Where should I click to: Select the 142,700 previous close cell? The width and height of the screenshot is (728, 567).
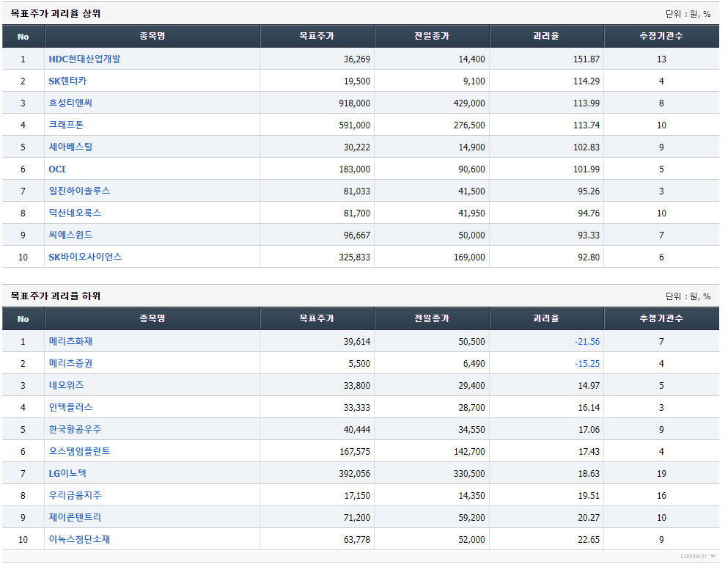click(x=469, y=452)
